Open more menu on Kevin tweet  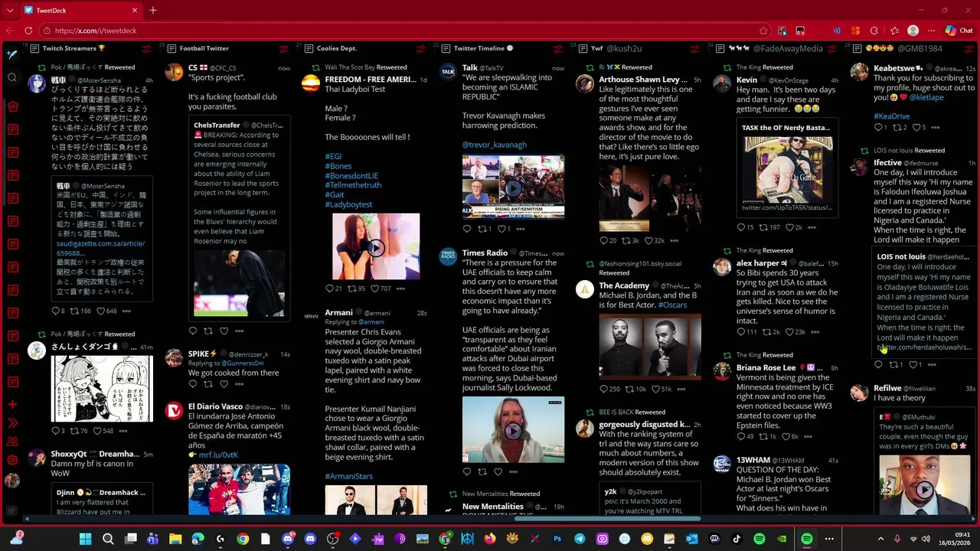point(811,227)
